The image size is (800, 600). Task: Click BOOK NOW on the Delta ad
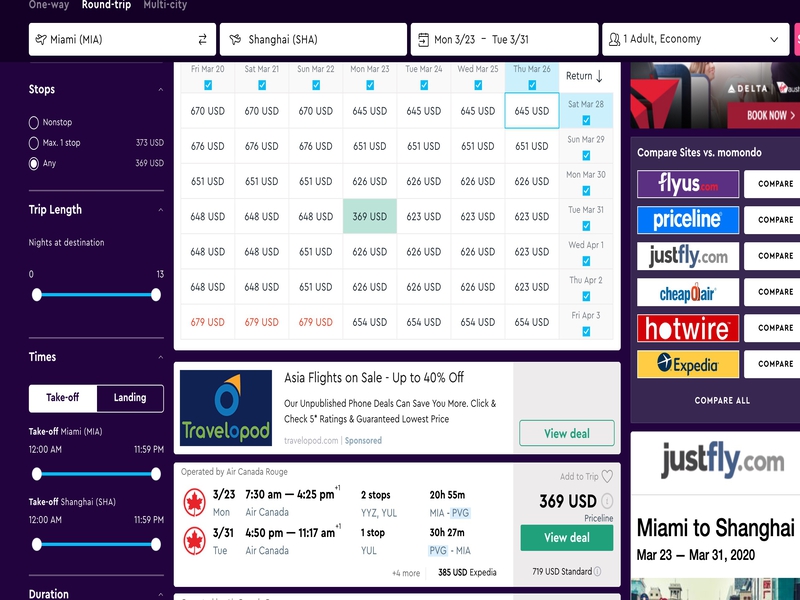pyautogui.click(x=765, y=115)
